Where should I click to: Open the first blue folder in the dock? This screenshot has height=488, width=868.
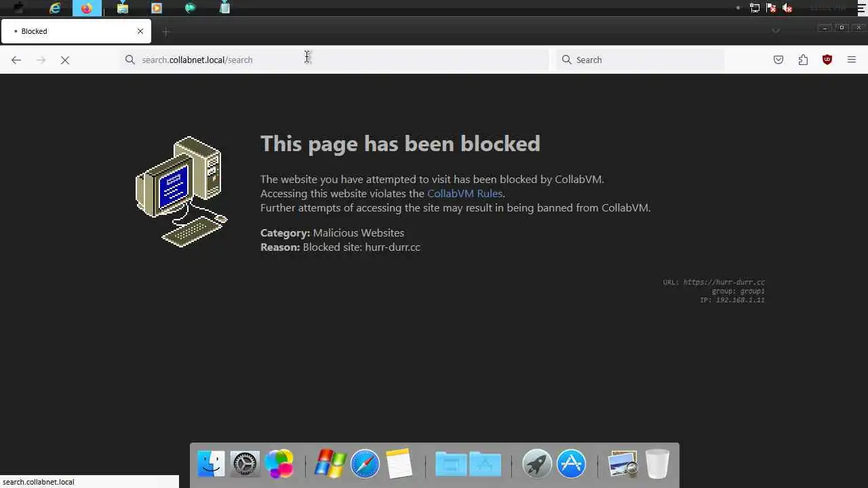tap(450, 464)
